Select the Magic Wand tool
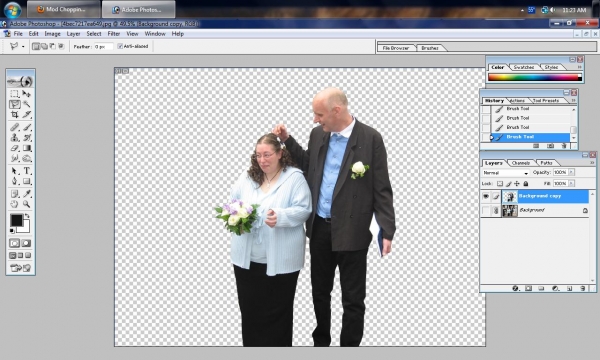Screen dimensions: 600x360 pyautogui.click(x=26, y=104)
